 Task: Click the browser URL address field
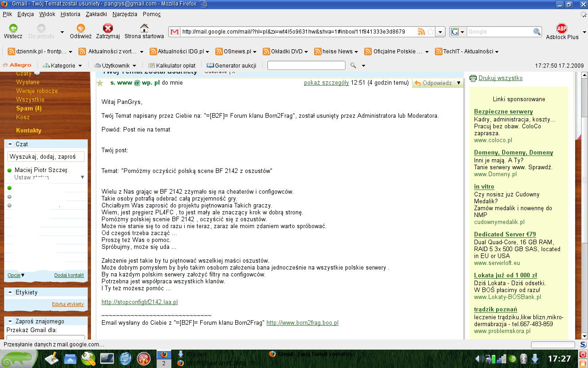coord(299,32)
